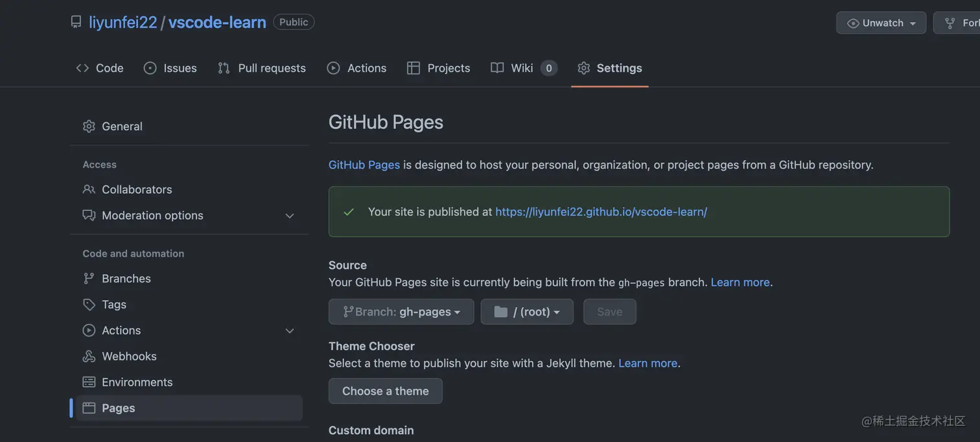This screenshot has width=980, height=442.
Task: Click the Actions play icon in top navigation
Action: 333,68
